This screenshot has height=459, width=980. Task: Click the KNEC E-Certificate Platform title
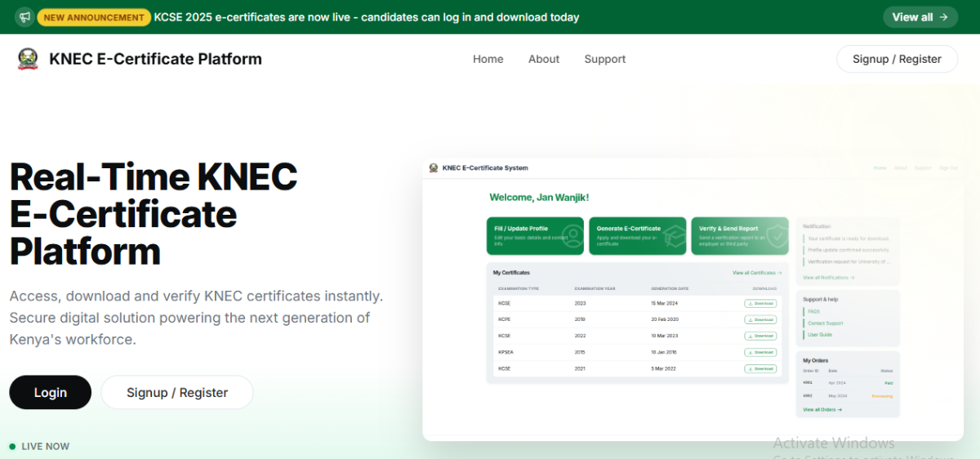coord(155,59)
